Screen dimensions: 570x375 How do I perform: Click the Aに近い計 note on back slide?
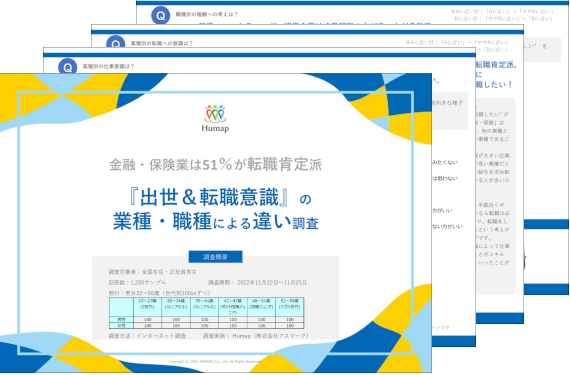[x=502, y=12]
